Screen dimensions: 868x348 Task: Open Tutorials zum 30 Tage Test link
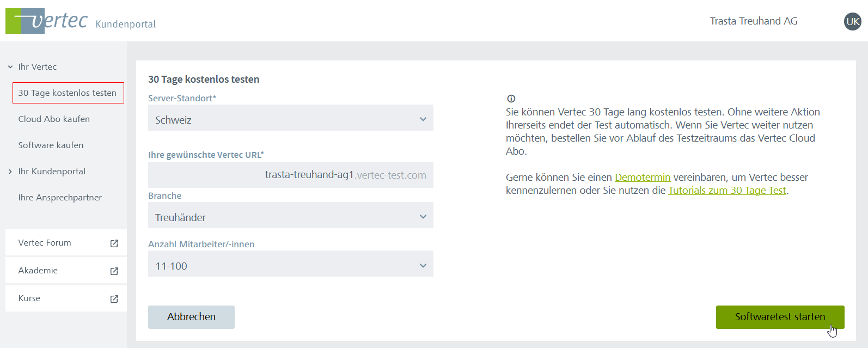pos(726,191)
